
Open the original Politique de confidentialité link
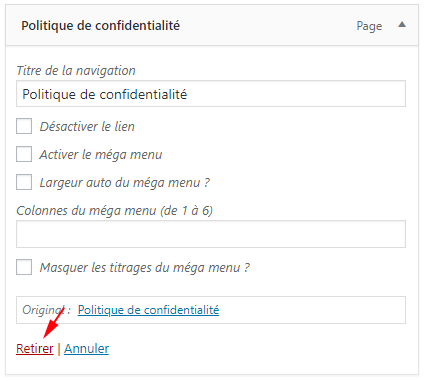(x=148, y=310)
